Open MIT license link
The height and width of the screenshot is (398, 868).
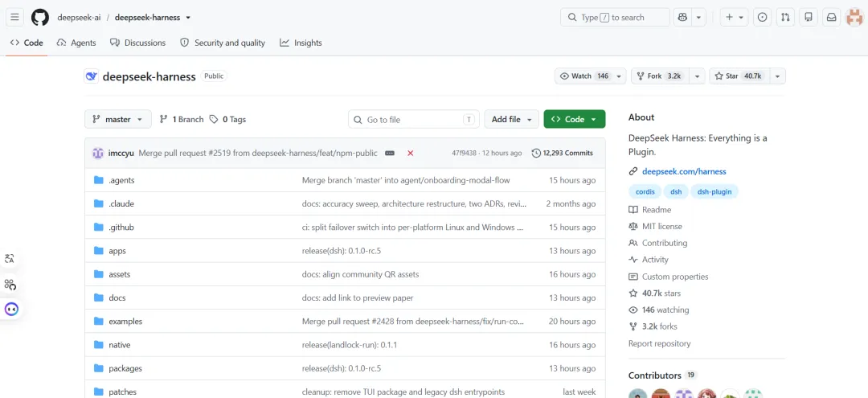[656, 227]
